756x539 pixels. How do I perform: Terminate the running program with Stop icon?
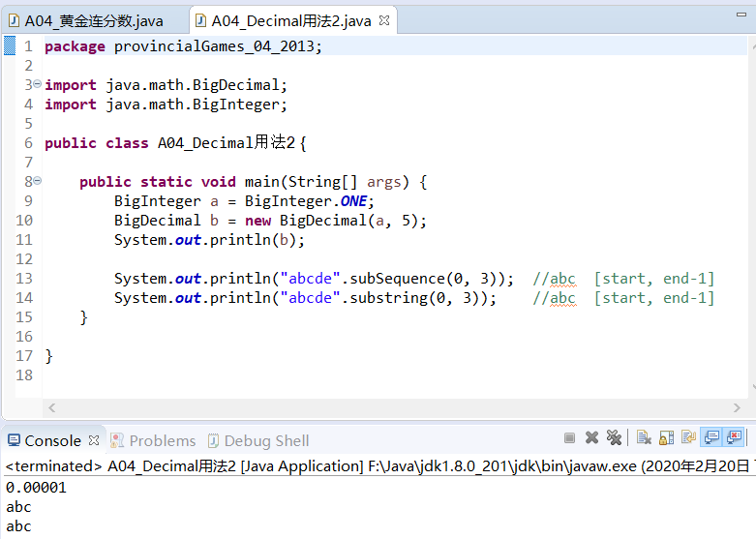point(569,437)
